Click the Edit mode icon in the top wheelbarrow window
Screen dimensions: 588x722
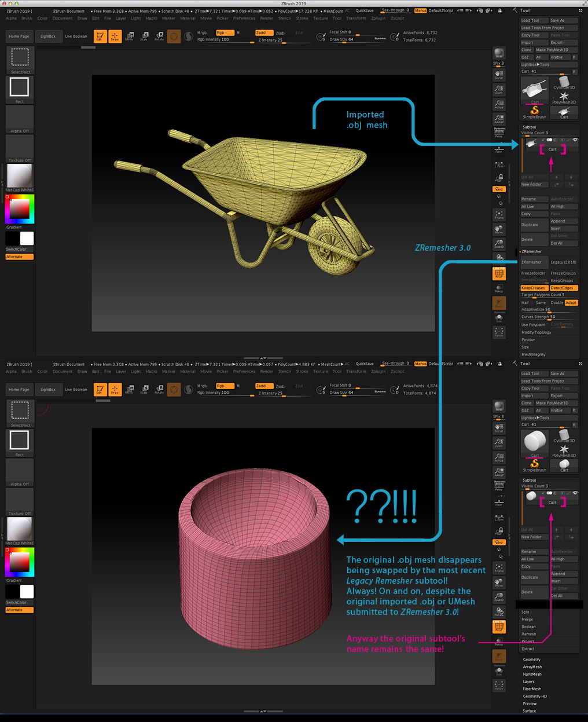100,36
